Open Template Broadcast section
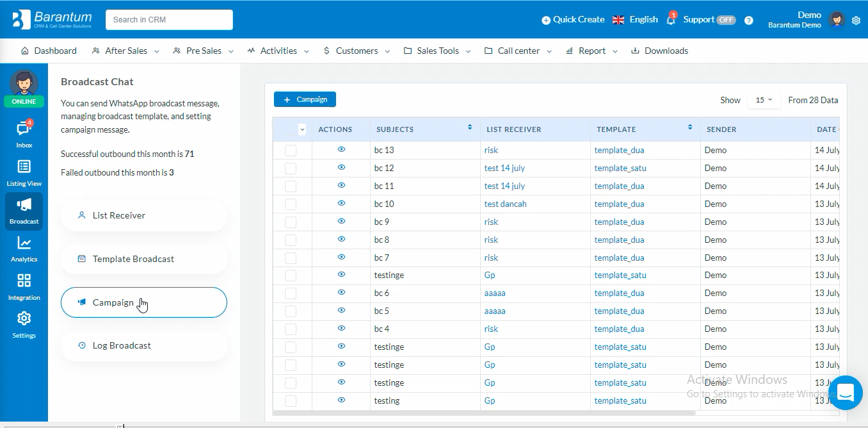This screenshot has height=428, width=868. pos(144,259)
